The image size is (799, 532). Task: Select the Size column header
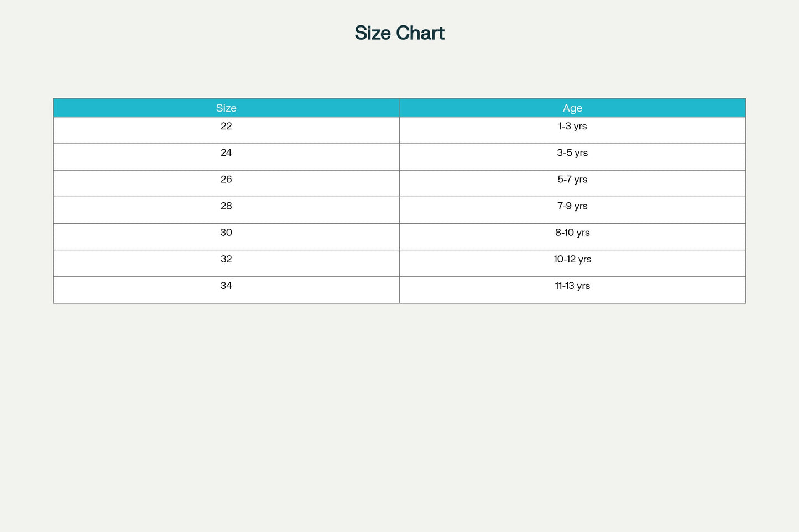(x=226, y=108)
